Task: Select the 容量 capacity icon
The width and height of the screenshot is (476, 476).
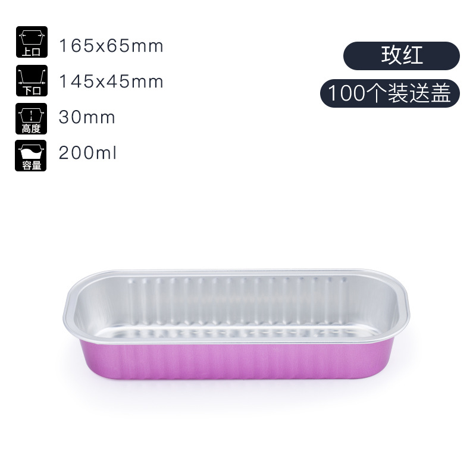Action: [x=31, y=155]
